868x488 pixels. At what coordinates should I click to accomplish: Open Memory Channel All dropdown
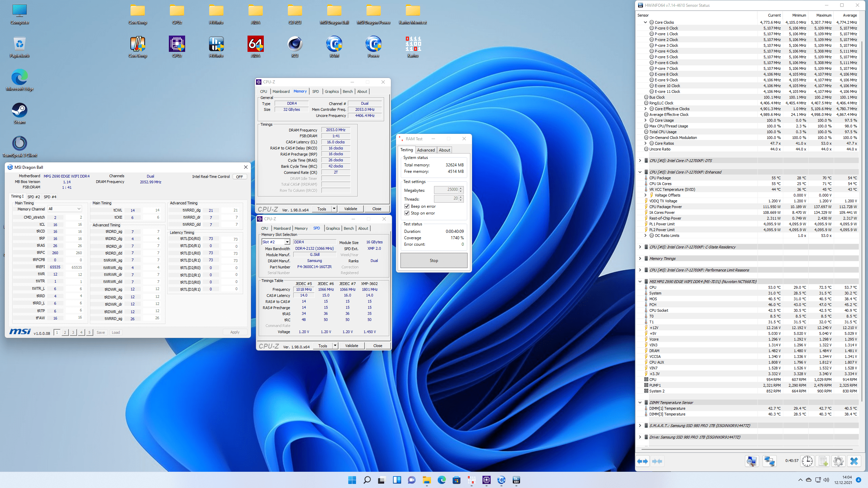tap(64, 209)
